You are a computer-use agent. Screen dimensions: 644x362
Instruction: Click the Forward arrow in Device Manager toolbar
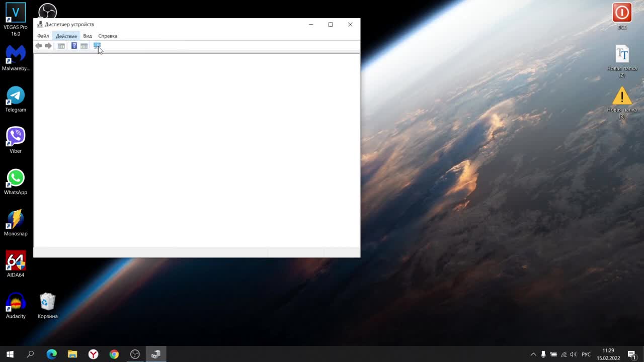pyautogui.click(x=48, y=46)
